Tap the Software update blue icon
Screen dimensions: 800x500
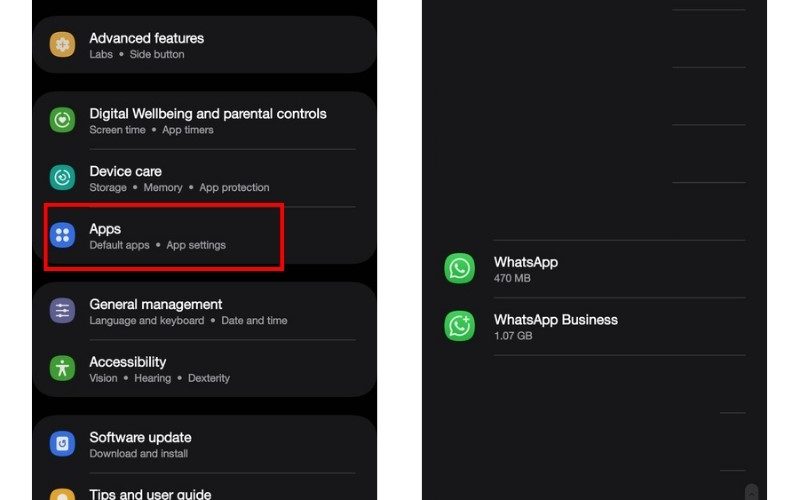pyautogui.click(x=62, y=444)
